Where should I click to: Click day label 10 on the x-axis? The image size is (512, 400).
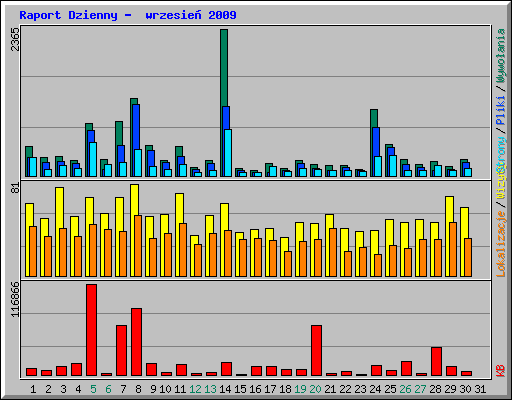point(165,389)
